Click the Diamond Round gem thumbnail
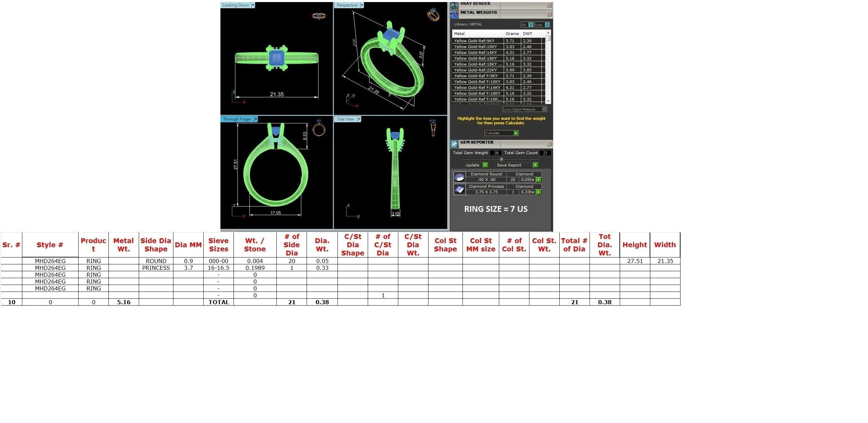 (x=459, y=177)
